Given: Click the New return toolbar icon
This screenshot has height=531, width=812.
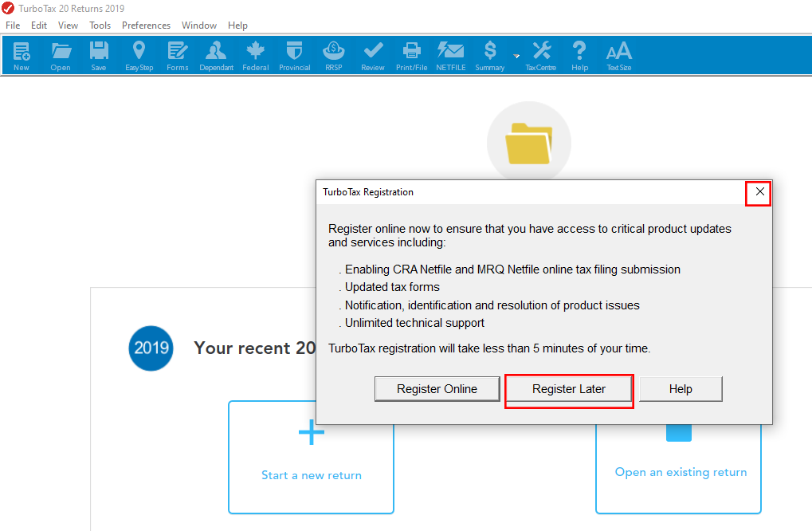Looking at the screenshot, I should click(x=22, y=56).
